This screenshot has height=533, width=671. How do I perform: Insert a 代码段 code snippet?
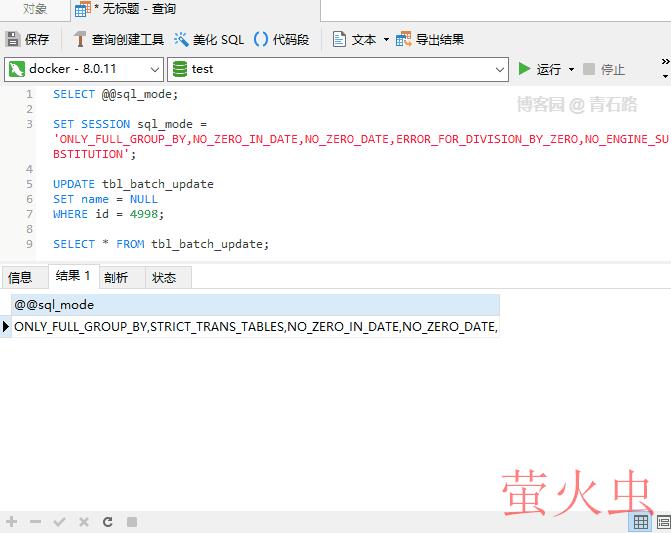[281, 40]
